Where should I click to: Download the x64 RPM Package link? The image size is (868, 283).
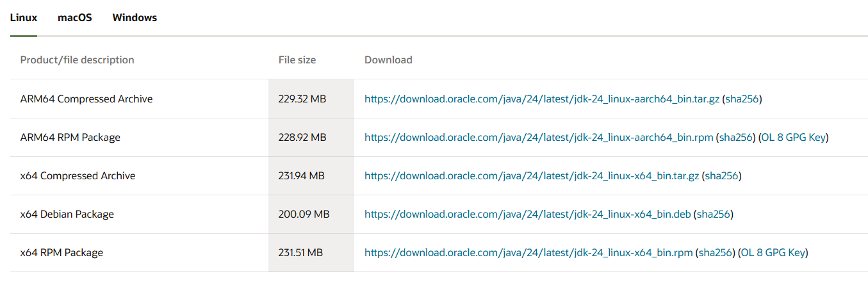528,253
